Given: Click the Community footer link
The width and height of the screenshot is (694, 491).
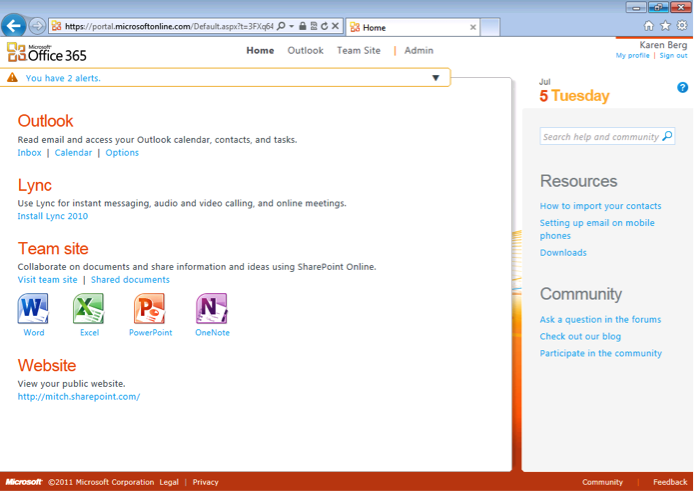Looking at the screenshot, I should pyautogui.click(x=602, y=482).
